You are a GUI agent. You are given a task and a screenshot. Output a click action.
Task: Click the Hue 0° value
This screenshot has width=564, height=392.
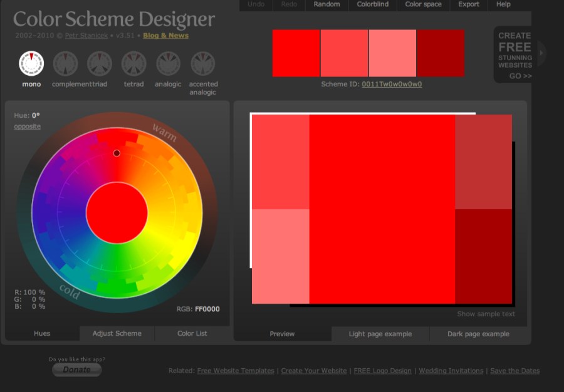tap(36, 116)
